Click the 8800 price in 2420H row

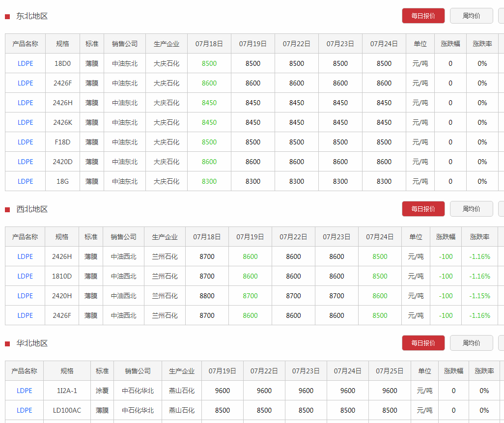point(207,296)
